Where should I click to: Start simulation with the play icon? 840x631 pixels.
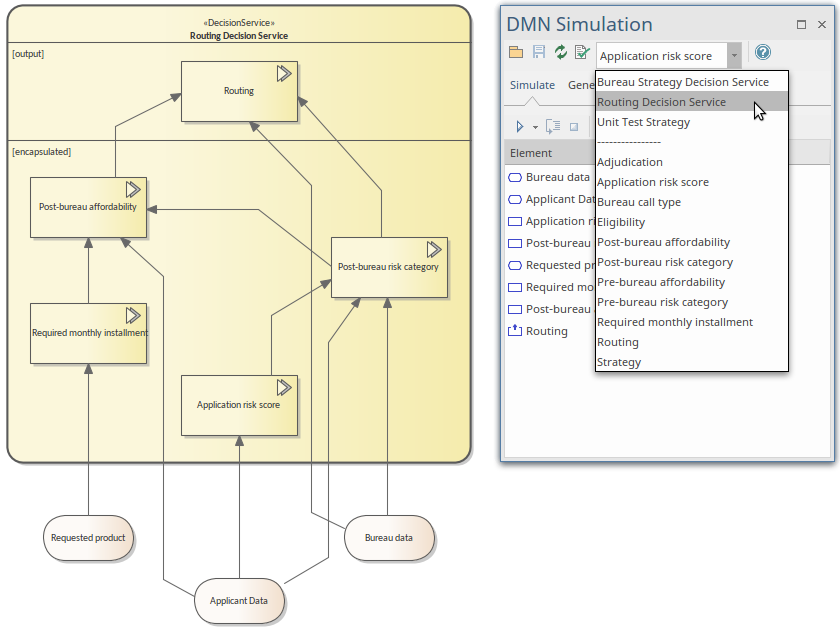(x=519, y=126)
